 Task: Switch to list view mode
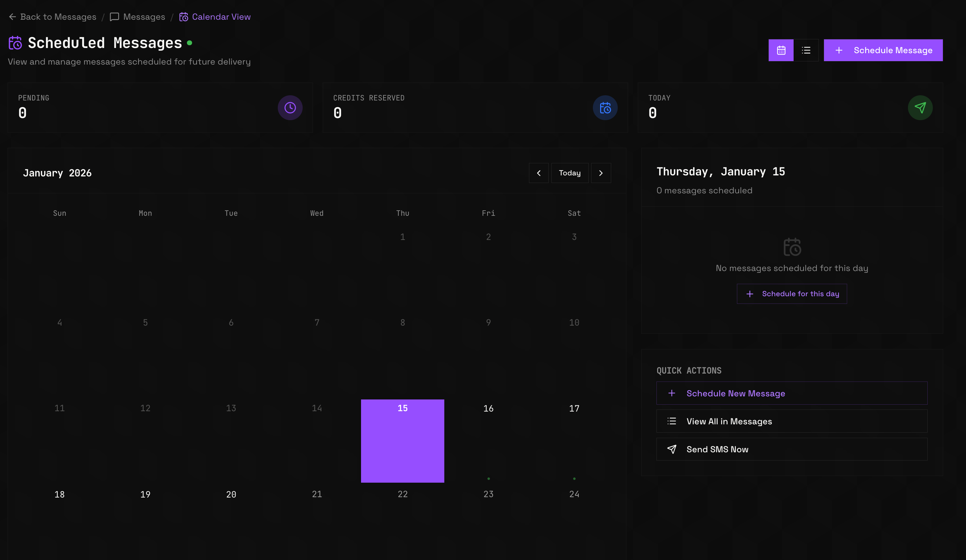coord(806,50)
